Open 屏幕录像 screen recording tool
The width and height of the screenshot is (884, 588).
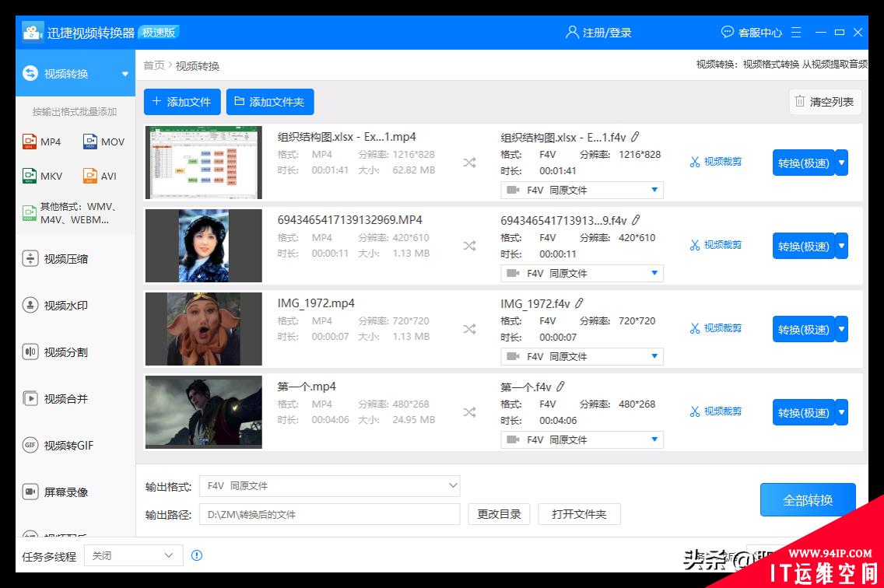coord(55,492)
